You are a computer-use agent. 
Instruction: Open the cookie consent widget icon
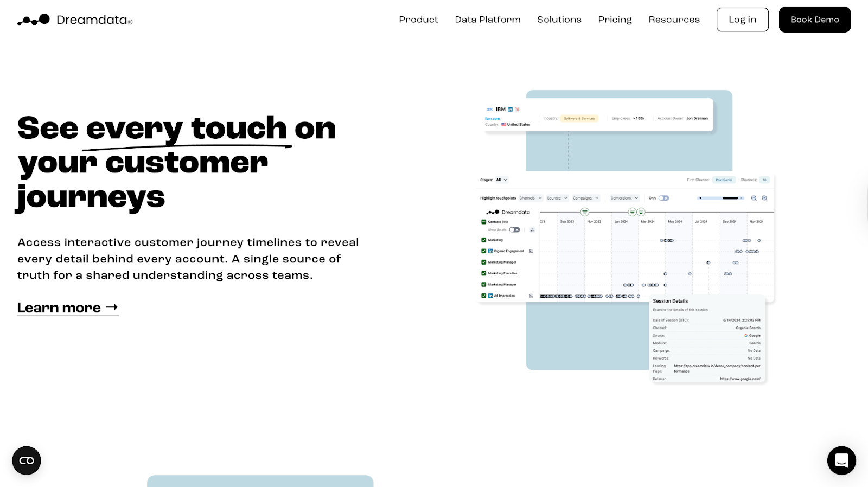27,460
